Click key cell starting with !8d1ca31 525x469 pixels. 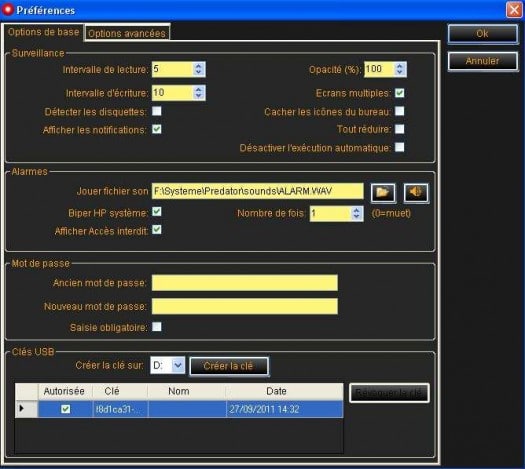pos(120,409)
